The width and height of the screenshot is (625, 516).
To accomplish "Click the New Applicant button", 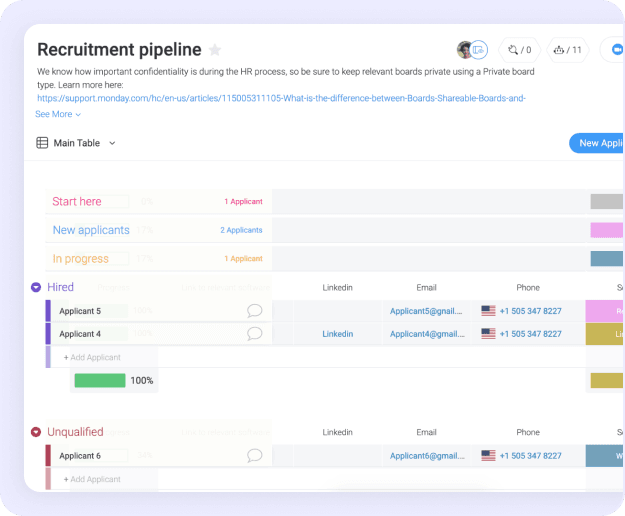I will click(x=598, y=143).
